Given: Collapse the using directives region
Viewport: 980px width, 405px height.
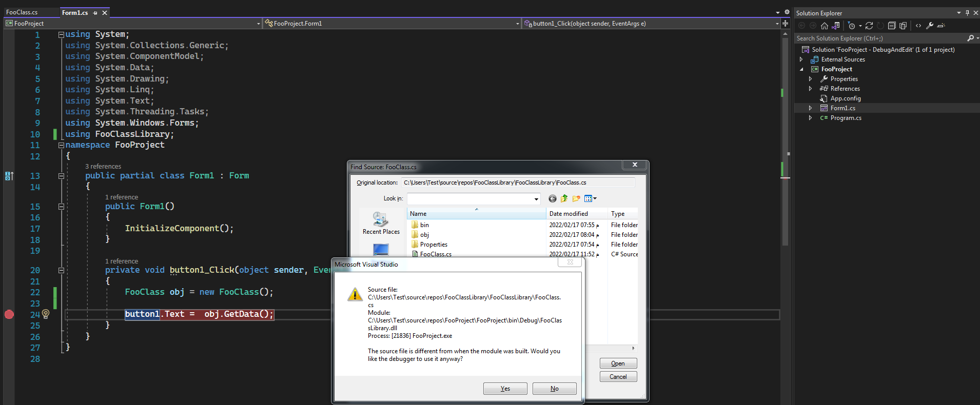Looking at the screenshot, I should pyautogui.click(x=61, y=34).
